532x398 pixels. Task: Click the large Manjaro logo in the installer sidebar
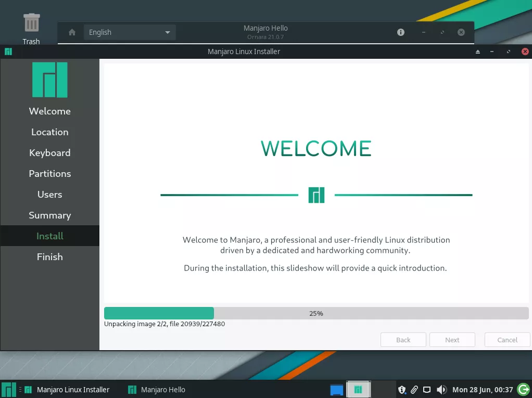point(50,80)
